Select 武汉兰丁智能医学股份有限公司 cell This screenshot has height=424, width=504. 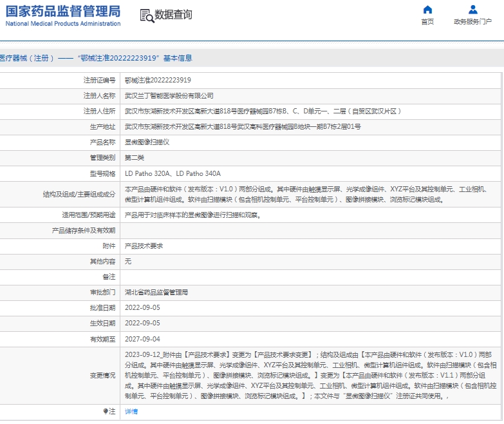tap(169, 95)
